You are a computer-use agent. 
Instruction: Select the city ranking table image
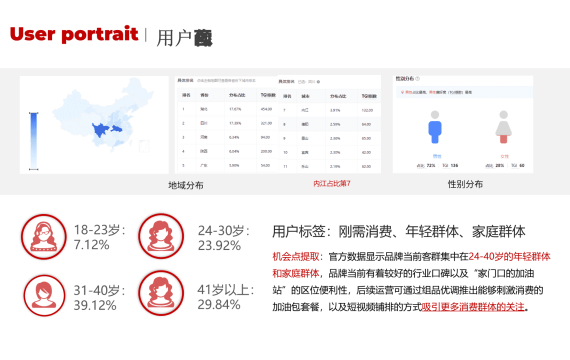coord(329,124)
